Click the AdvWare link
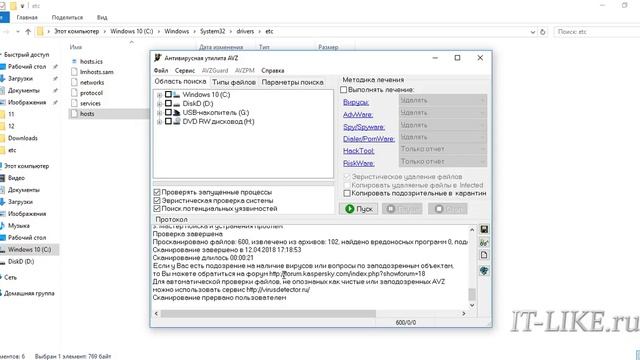 tap(358, 115)
